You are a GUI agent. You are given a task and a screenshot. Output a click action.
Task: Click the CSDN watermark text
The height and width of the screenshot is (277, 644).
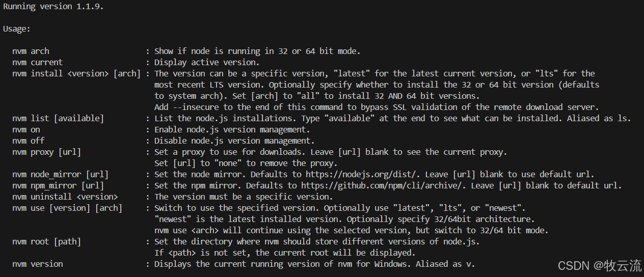[600, 265]
